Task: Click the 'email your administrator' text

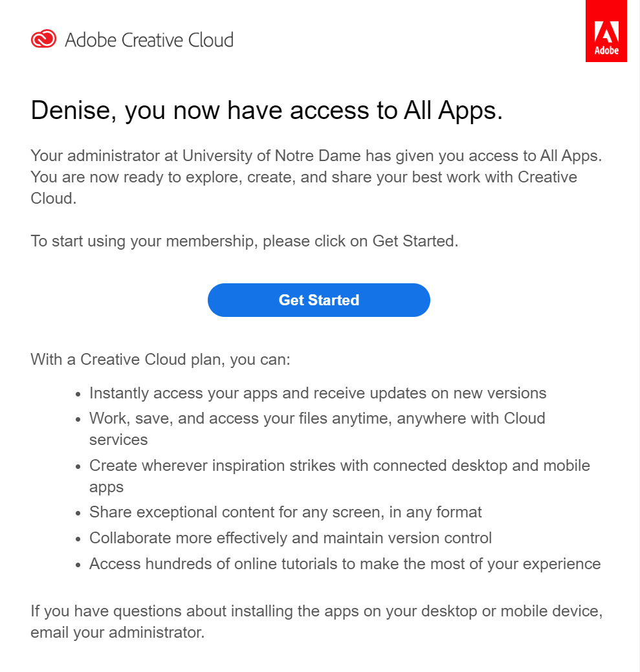Action: click(118, 633)
